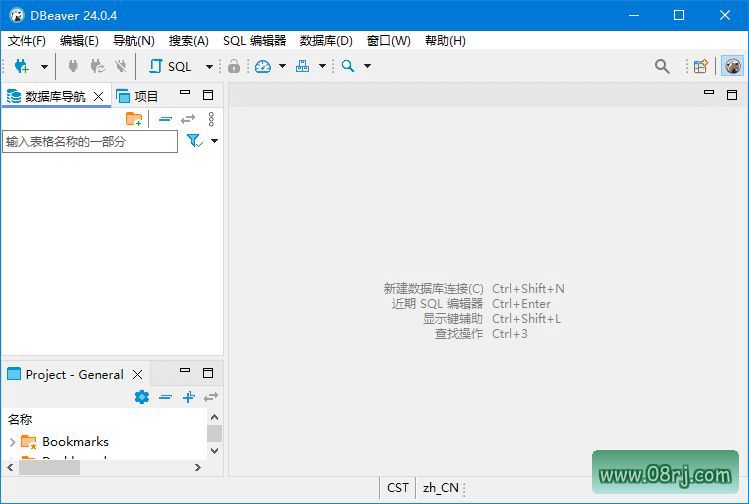Click the new folder icon in navigator
This screenshot has height=504, width=749.
134,119
